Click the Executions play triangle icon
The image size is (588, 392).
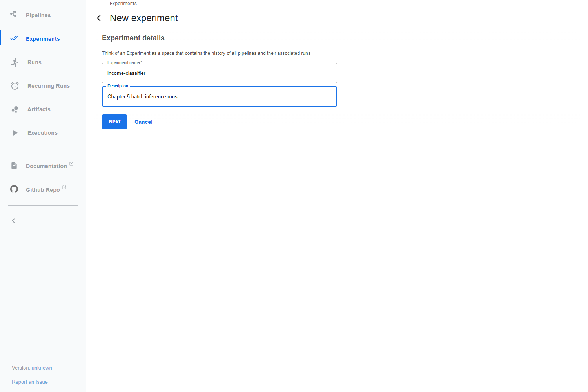[15, 133]
